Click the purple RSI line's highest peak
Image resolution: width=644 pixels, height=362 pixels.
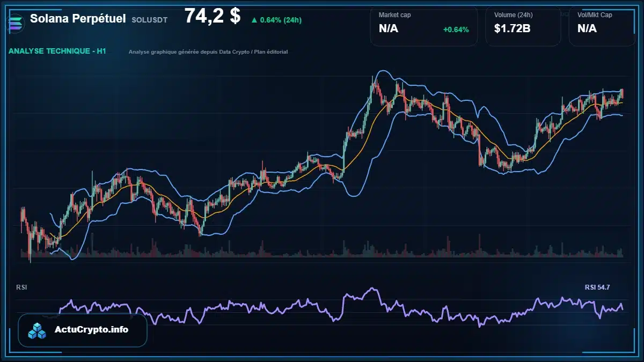tap(371, 289)
